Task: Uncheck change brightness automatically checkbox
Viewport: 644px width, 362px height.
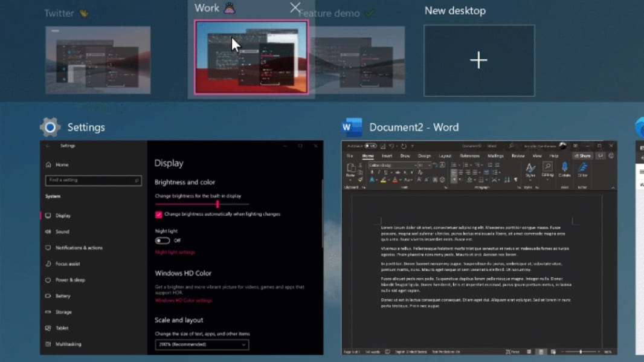Action: (x=158, y=215)
